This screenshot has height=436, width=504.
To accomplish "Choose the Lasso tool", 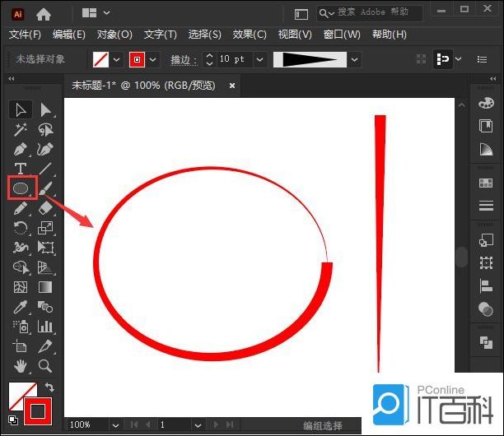I will 45,130.
